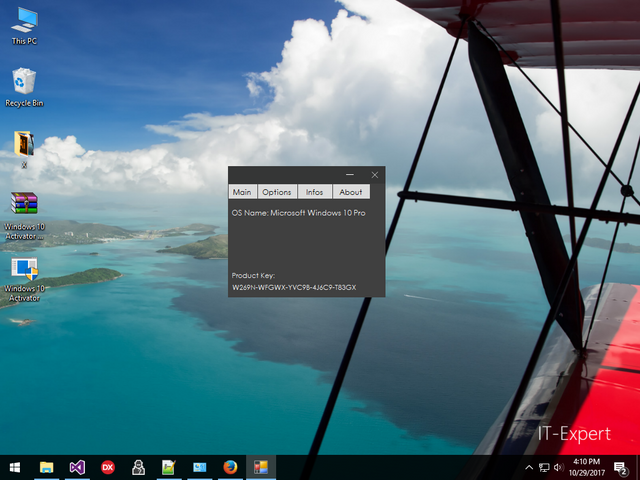640x480 pixels.
Task: Switch to the Main tab
Action: pyautogui.click(x=242, y=192)
